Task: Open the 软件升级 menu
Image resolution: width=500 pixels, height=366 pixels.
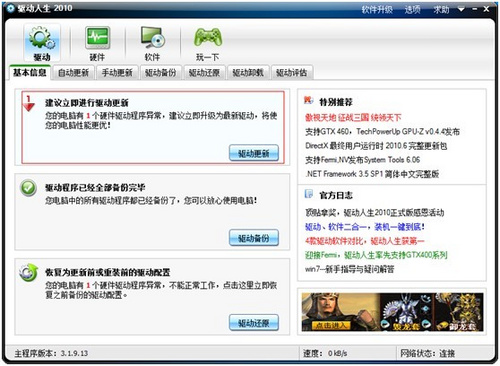Action: 377,9
